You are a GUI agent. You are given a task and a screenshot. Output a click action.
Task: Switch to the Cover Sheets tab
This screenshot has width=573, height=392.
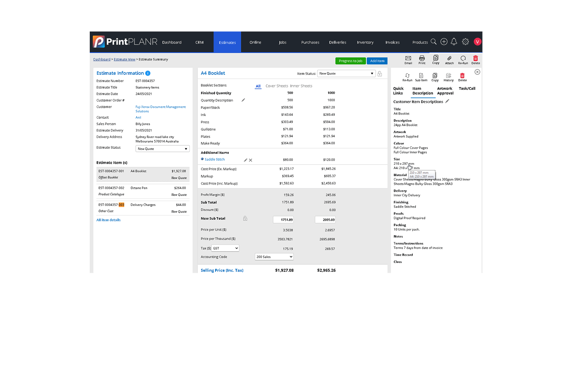tap(277, 86)
